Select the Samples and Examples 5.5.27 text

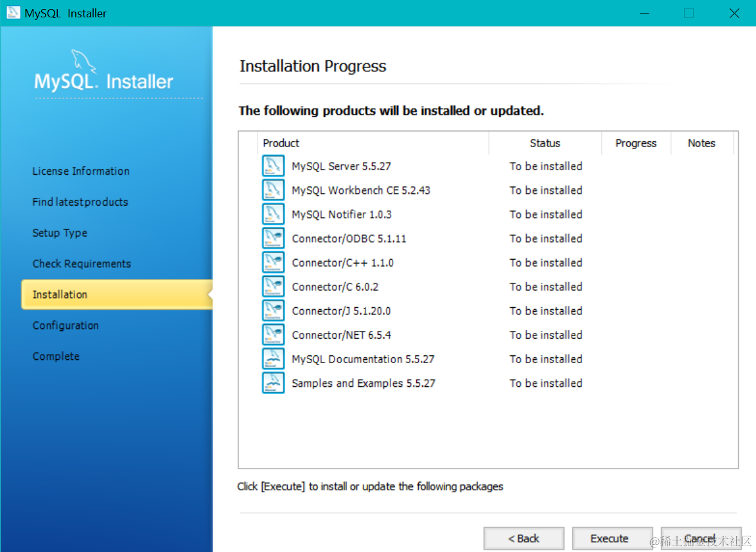[364, 384]
